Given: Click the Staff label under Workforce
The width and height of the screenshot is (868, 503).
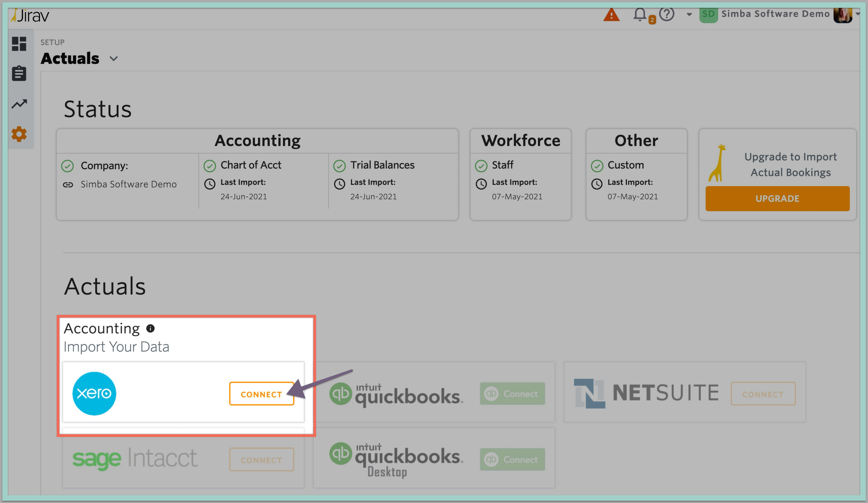Looking at the screenshot, I should [502, 165].
